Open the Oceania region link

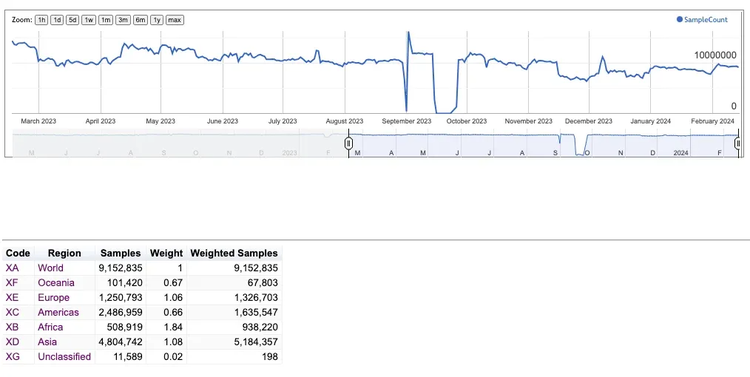coord(56,283)
